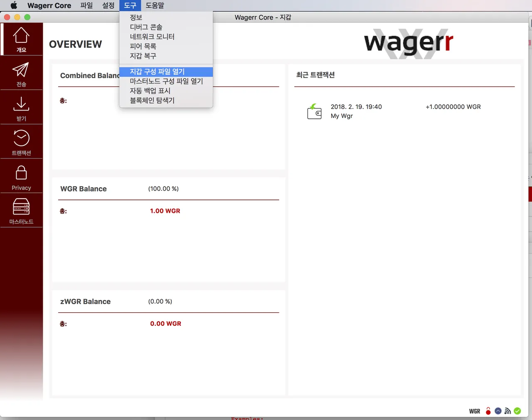Click the 최근 트랜잭션 heading
This screenshot has height=420, width=532.
pos(315,75)
